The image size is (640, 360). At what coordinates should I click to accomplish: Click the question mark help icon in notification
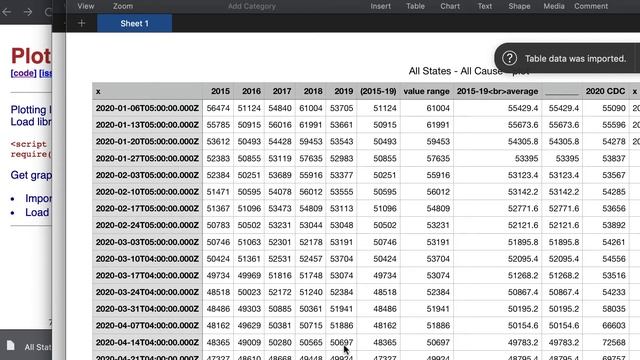[x=509, y=58]
